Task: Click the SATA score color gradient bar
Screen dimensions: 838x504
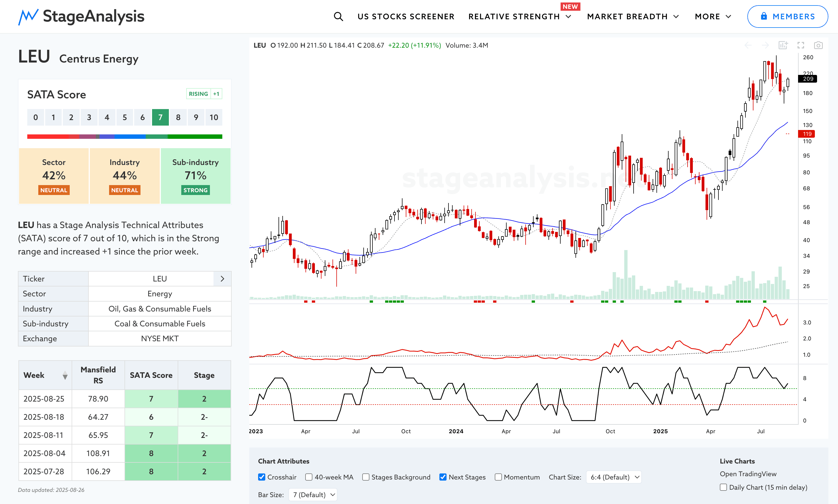Action: coord(125,137)
